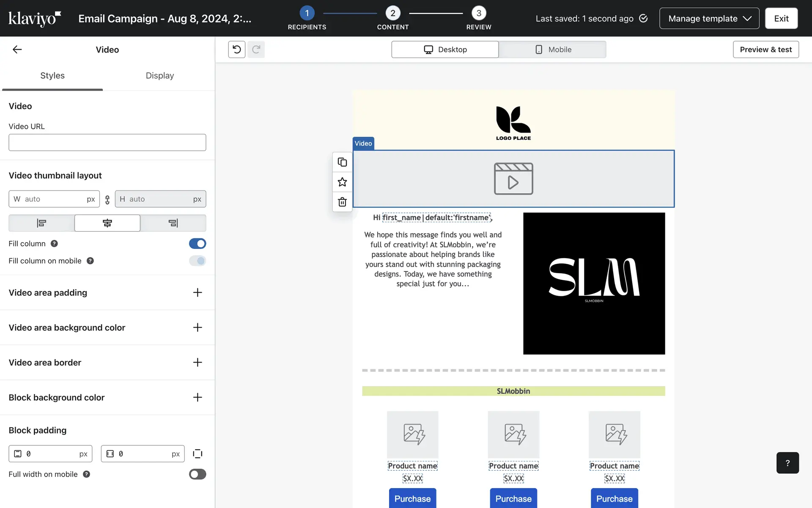Click into the Video URL input field
This screenshot has height=508, width=812.
107,143
